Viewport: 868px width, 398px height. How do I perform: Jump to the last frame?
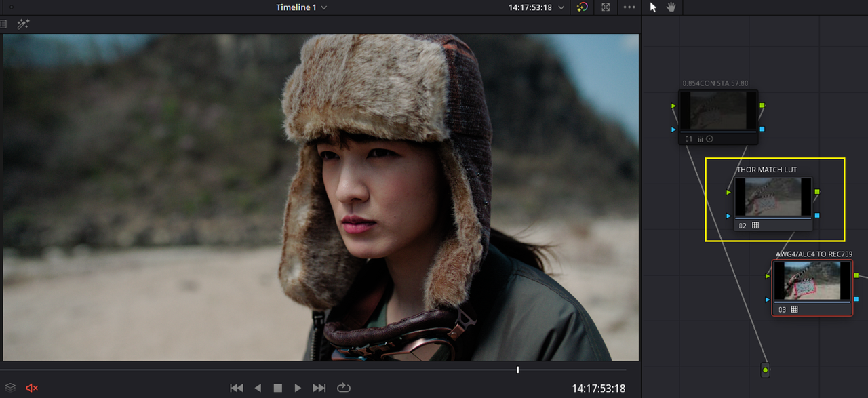319,388
